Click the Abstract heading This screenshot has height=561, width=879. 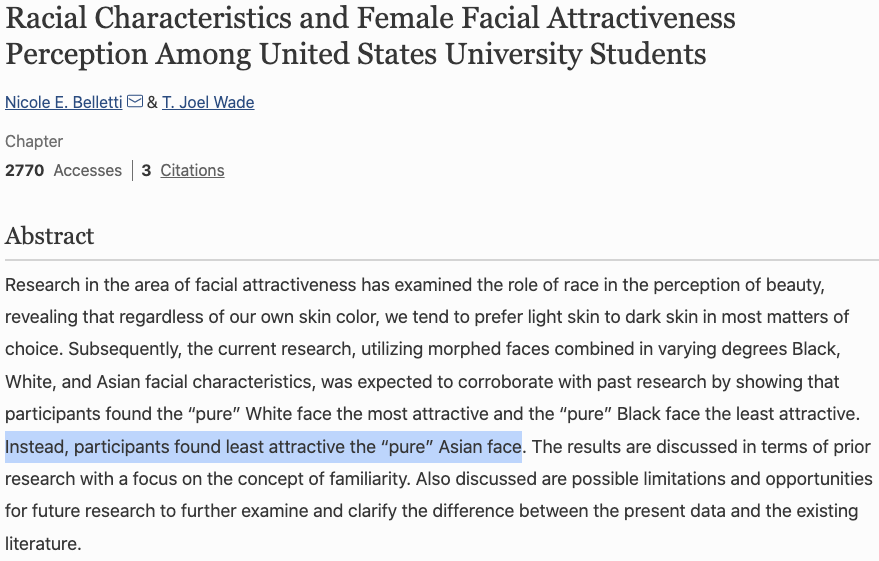click(x=49, y=236)
